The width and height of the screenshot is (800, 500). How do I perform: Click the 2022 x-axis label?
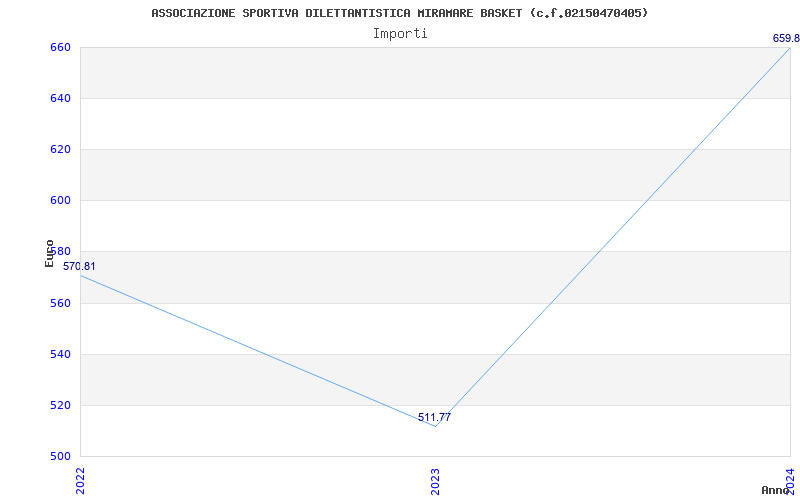pos(80,481)
